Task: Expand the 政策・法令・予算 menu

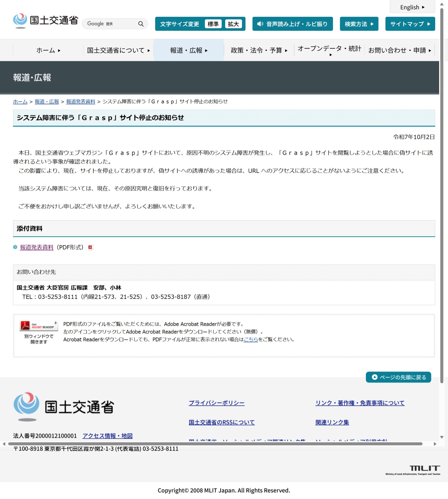Action: [259, 50]
